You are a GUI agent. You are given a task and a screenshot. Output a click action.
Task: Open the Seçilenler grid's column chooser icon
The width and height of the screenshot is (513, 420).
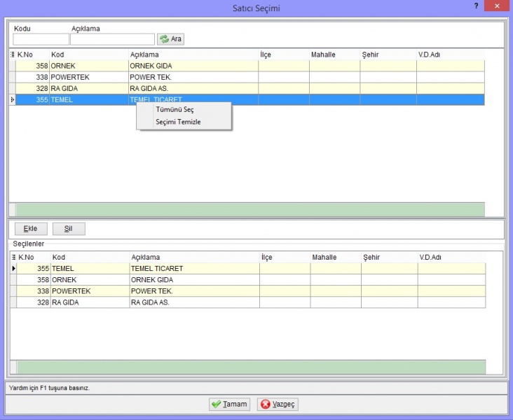13,257
